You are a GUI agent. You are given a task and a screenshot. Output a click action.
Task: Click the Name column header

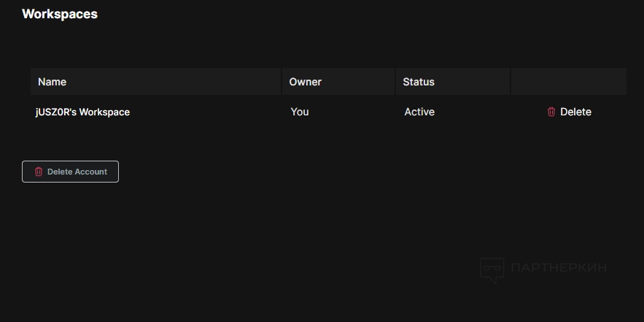tap(52, 82)
